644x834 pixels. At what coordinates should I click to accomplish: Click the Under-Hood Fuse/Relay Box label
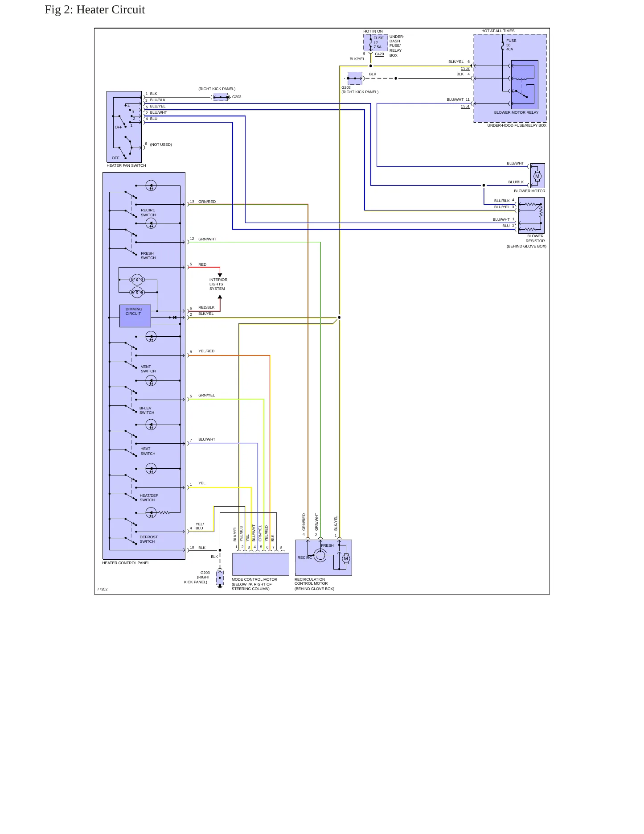click(517, 125)
